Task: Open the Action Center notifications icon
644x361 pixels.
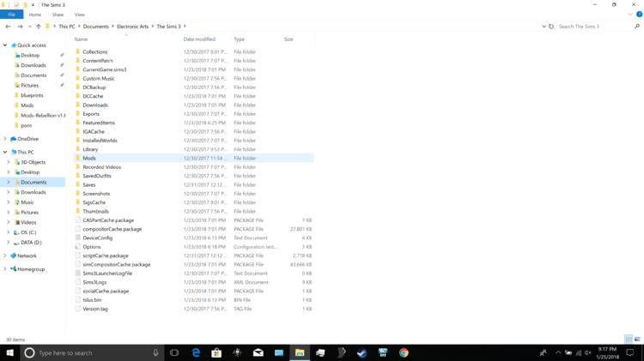Action: pyautogui.click(x=629, y=352)
